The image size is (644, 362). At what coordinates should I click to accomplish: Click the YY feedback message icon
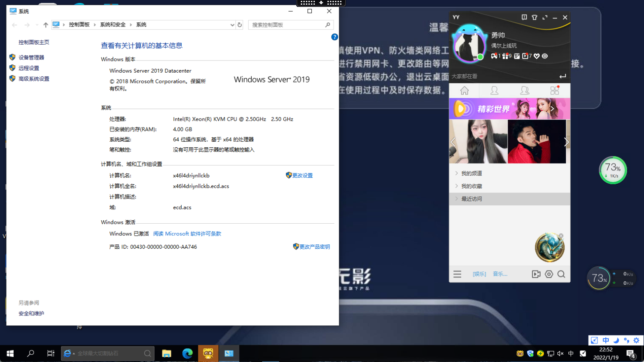(x=524, y=18)
